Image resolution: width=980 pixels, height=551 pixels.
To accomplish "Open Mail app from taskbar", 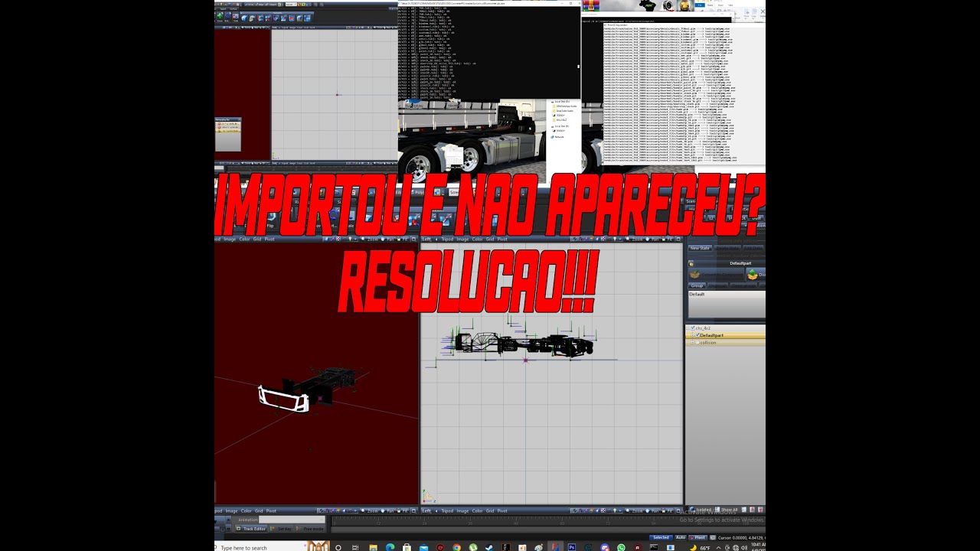I will coord(423,547).
